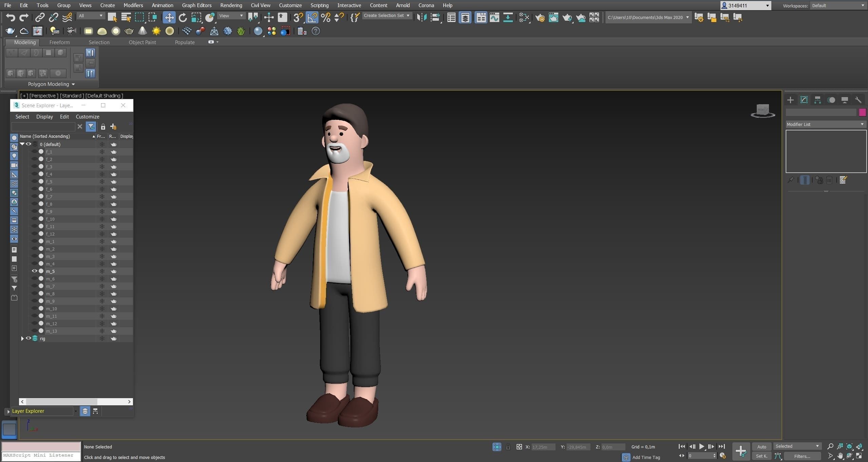868x462 pixels.
Task: Click the ViewCube in viewport
Action: tap(763, 111)
